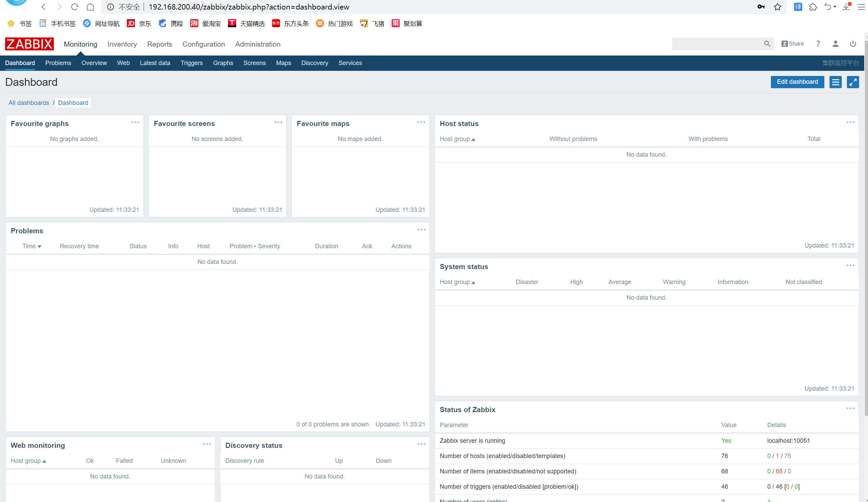Click the power logout icon
868x502 pixels.
click(x=853, y=44)
